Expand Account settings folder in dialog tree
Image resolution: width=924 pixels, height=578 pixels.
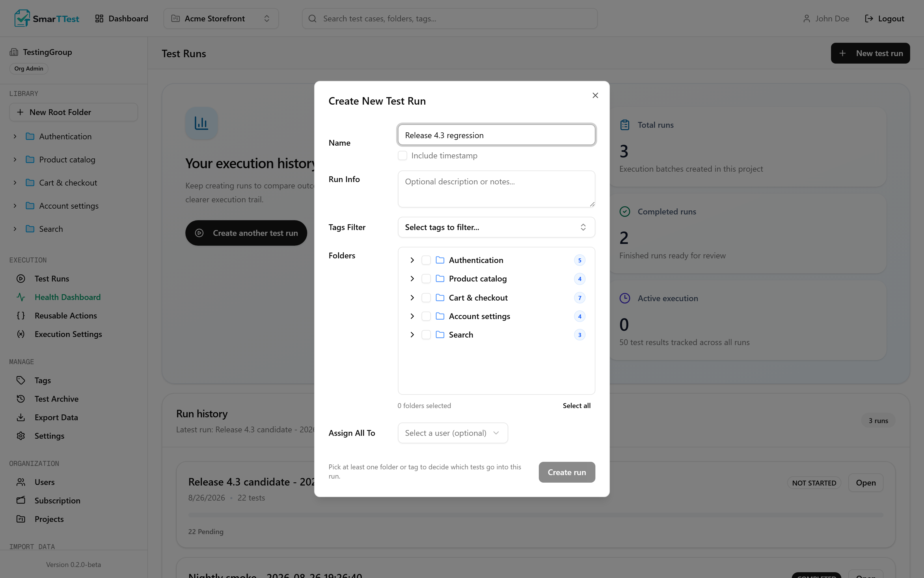coord(412,316)
